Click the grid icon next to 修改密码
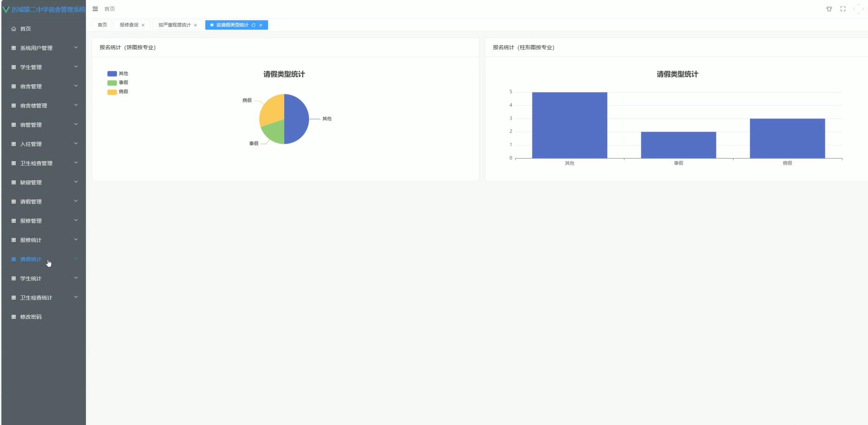Viewport: 868px width, 425px height. pos(13,317)
